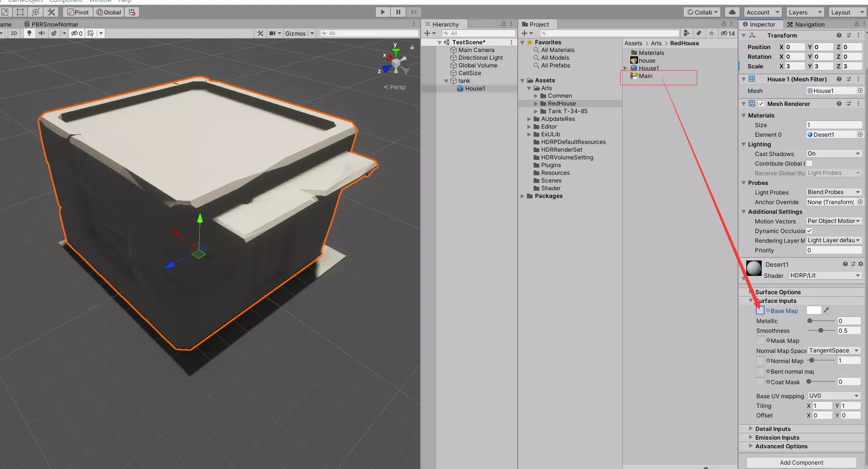Disable the Mesh Renderer component checkbox
Image resolution: width=868 pixels, height=469 pixels.
point(761,104)
